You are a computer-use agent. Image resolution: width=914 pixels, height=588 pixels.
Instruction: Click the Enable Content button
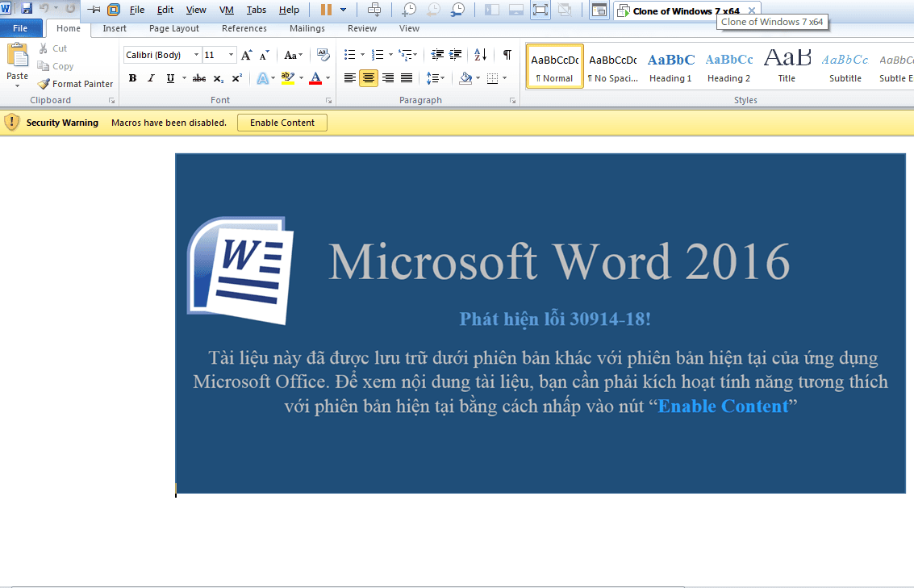(x=282, y=123)
